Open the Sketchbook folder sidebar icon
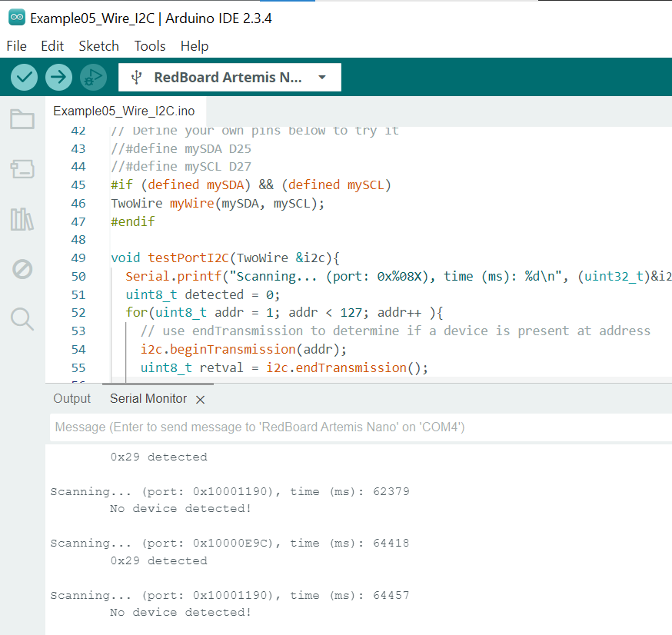 point(22,119)
